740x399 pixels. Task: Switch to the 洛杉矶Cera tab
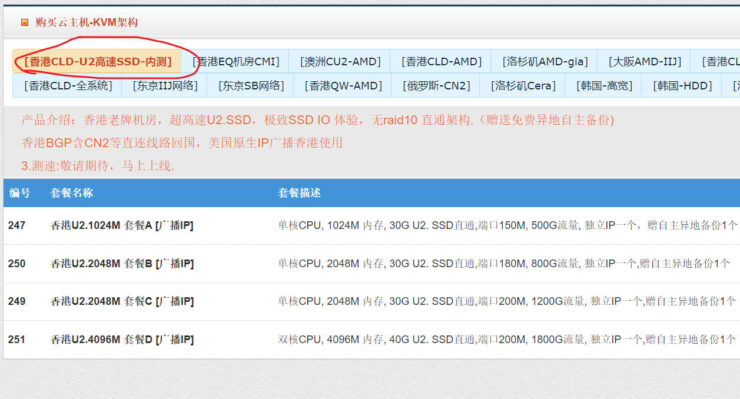click(x=523, y=86)
